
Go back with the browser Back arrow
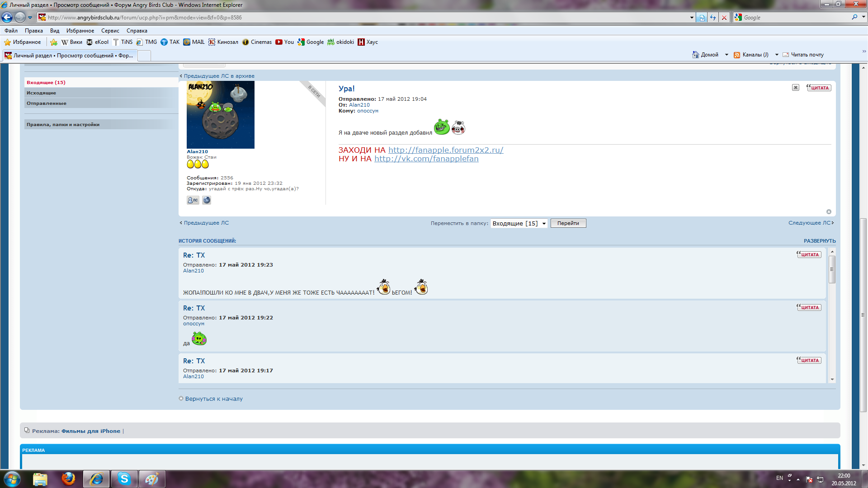(7, 17)
